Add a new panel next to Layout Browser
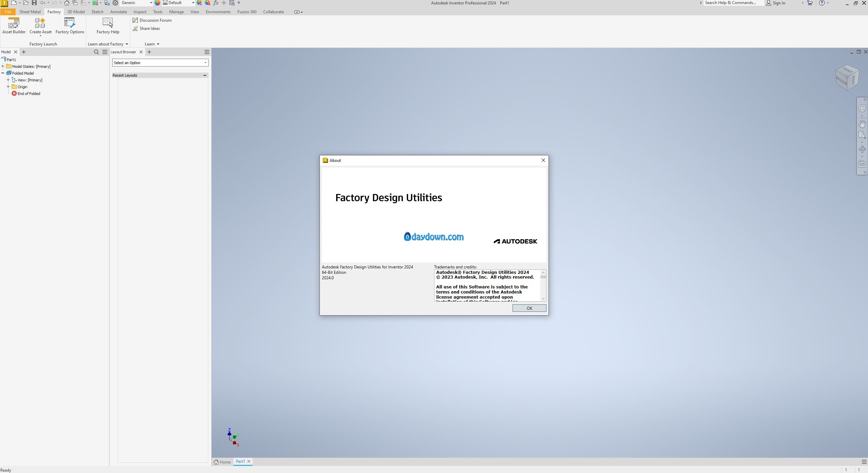Viewport: 868px width, 473px height. pos(149,52)
